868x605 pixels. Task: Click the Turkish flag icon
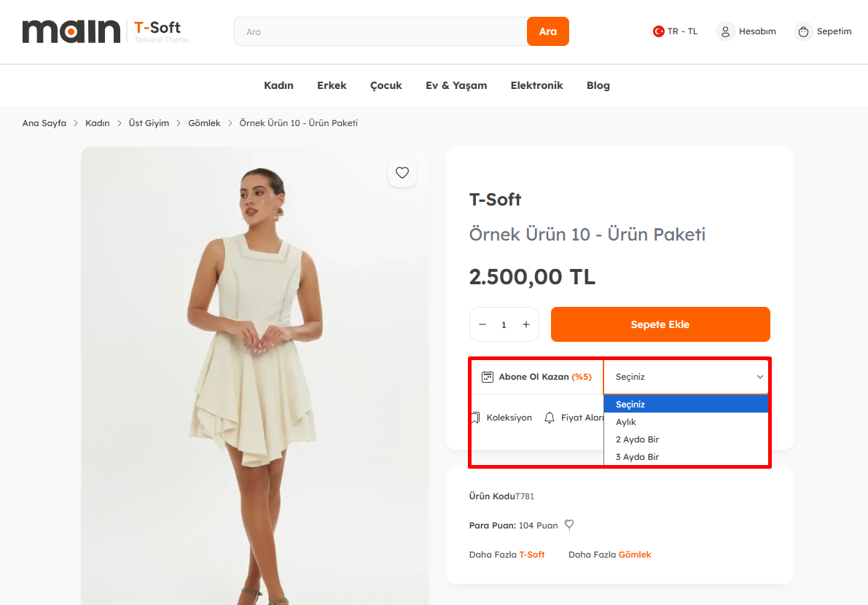[658, 31]
